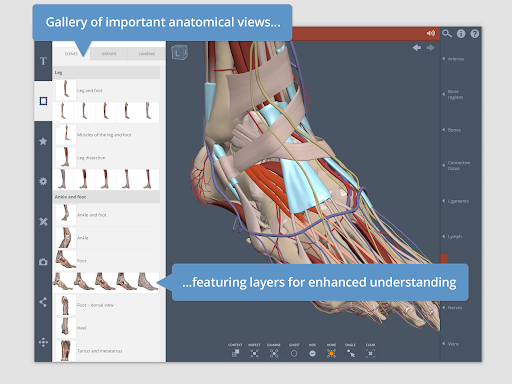512x384 pixels.
Task: Select the Single selection cursor tool
Action: click(x=350, y=351)
